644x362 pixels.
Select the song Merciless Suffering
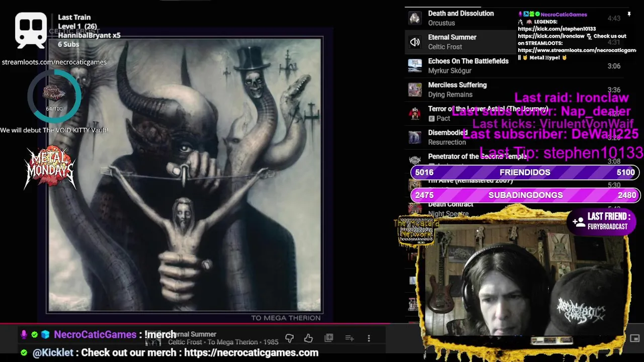tap(457, 85)
